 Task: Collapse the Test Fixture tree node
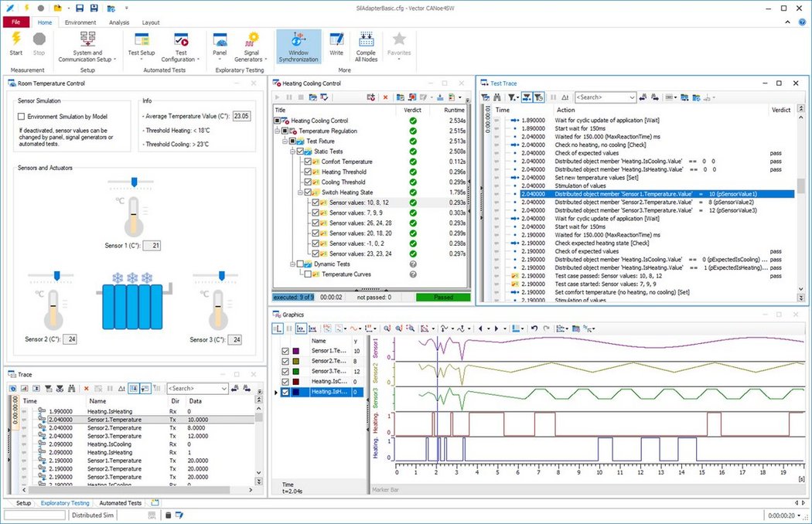click(285, 141)
